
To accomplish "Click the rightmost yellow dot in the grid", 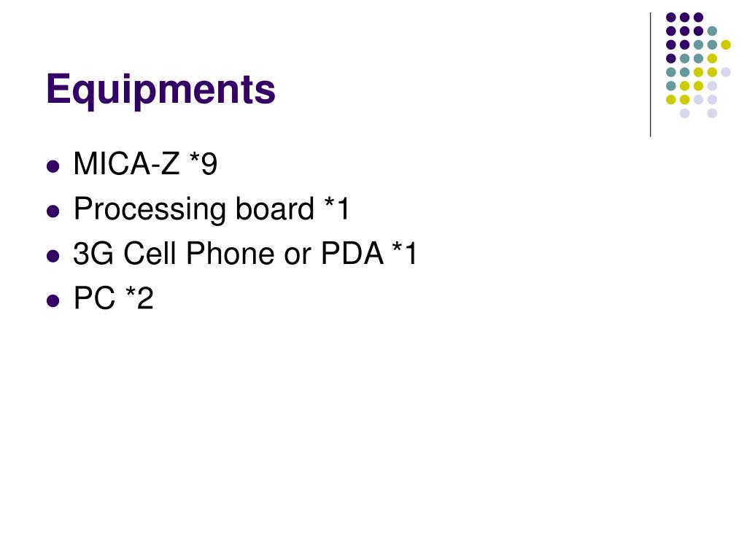I will tap(726, 44).
